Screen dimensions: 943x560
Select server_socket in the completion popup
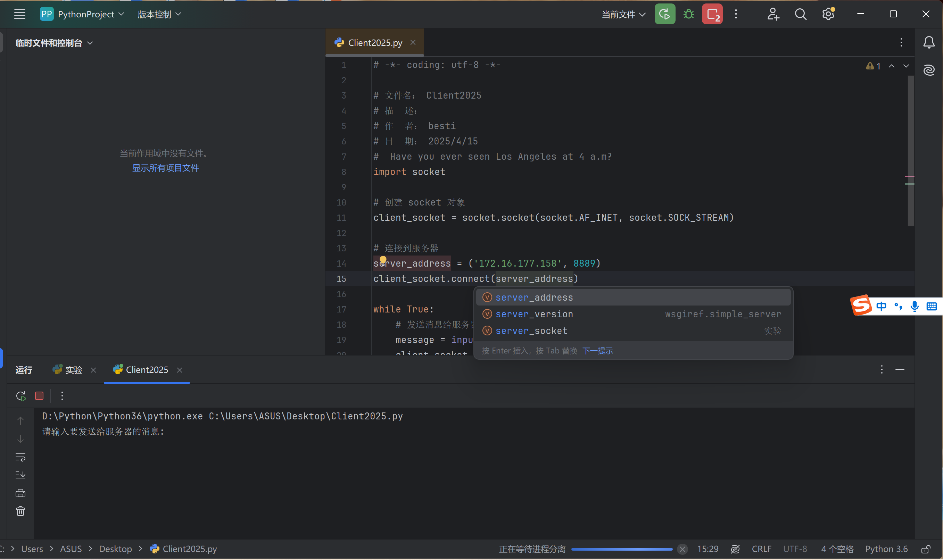coord(531,331)
